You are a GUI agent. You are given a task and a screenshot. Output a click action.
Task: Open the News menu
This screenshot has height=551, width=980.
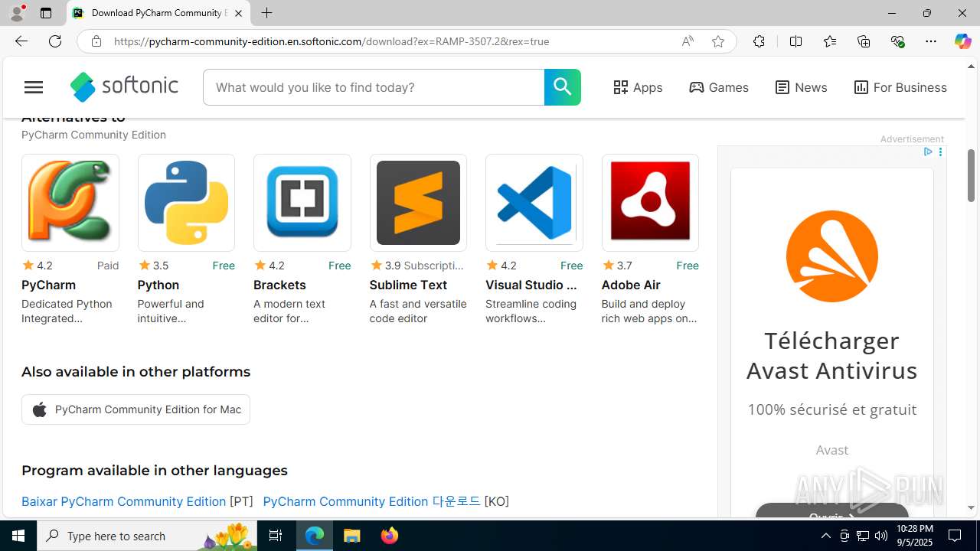(801, 87)
